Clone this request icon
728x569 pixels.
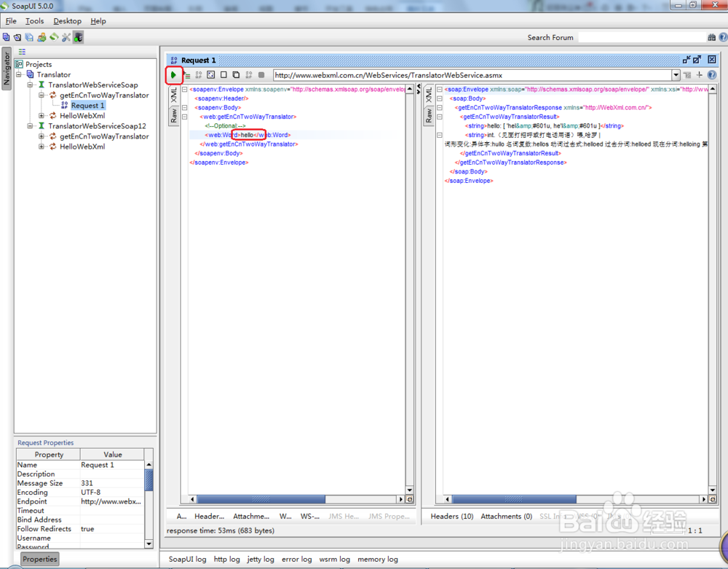pyautogui.click(x=236, y=75)
